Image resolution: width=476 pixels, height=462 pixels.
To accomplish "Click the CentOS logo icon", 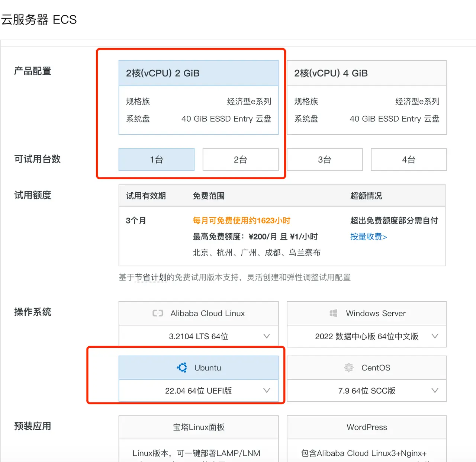I will point(349,368).
